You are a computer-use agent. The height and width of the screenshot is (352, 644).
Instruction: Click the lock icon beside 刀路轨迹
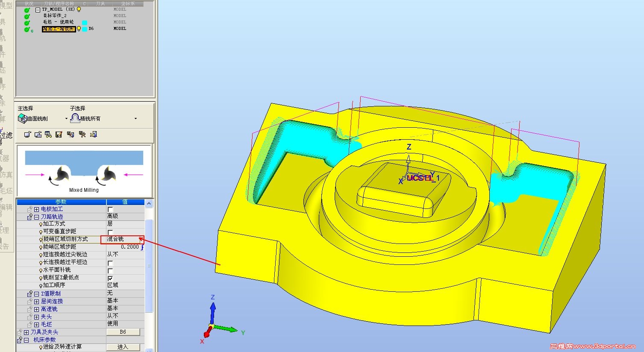click(30, 217)
